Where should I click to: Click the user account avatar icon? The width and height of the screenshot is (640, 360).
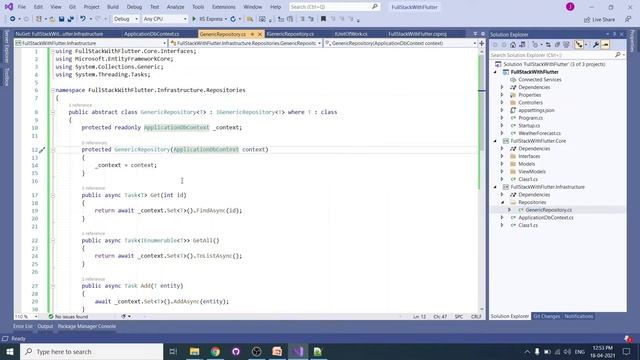(x=570, y=7)
